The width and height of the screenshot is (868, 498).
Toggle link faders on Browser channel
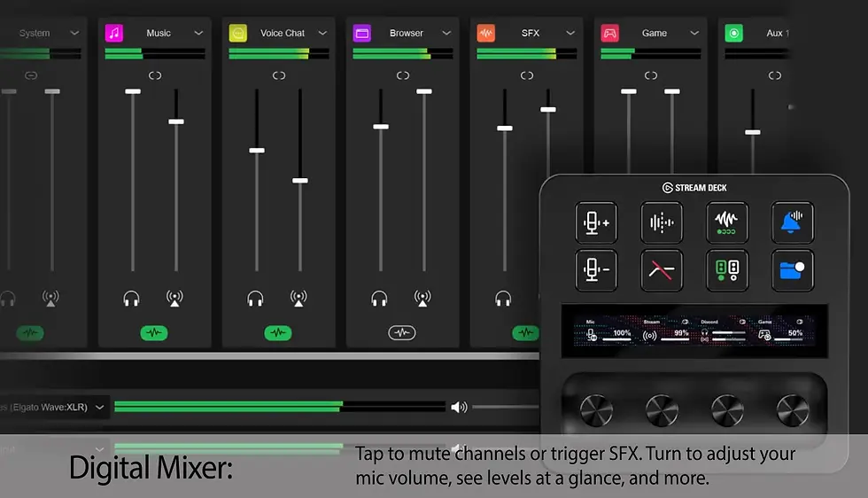[x=403, y=75]
